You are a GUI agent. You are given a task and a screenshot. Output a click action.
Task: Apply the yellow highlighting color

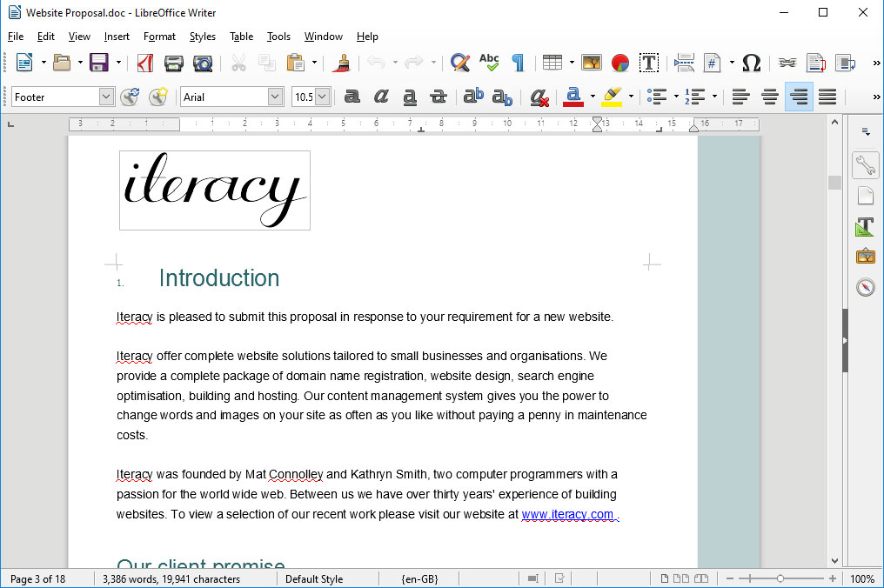612,97
